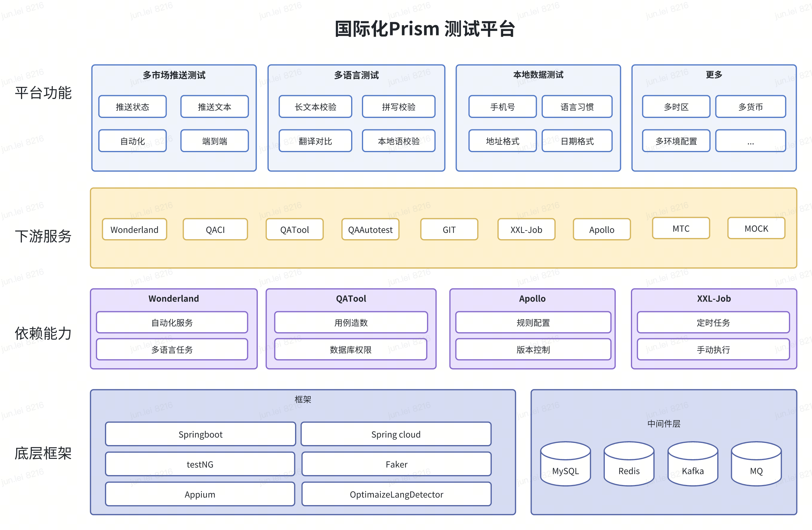Viewport: 812px width, 530px height.
Task: Select the 日期格式 box
Action: click(x=577, y=141)
